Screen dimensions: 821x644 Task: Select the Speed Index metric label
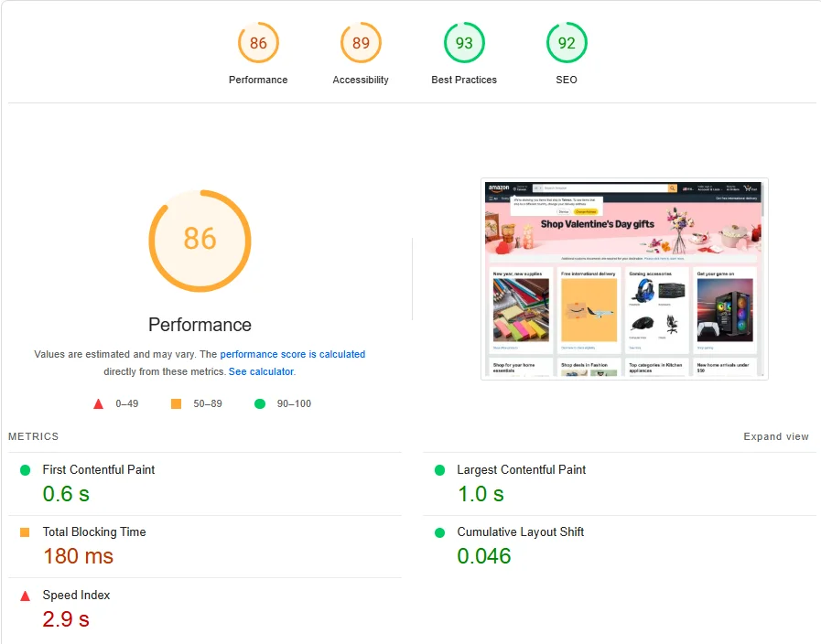pos(77,595)
